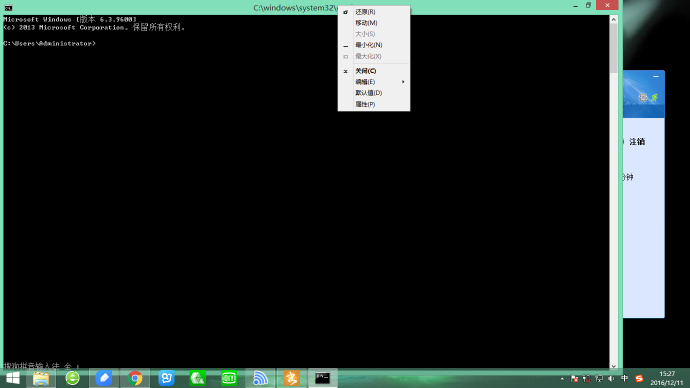
Task: Open the Windows Start button
Action: (x=13, y=378)
